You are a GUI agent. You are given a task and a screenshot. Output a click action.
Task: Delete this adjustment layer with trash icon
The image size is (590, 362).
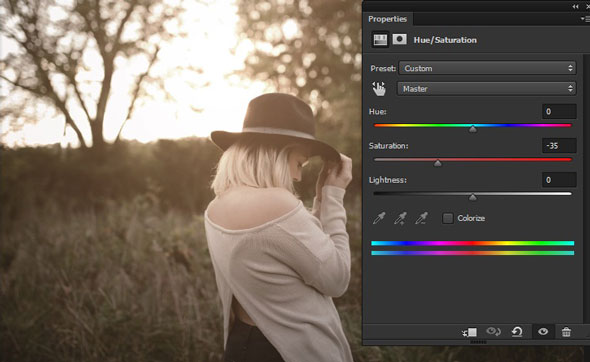click(566, 332)
